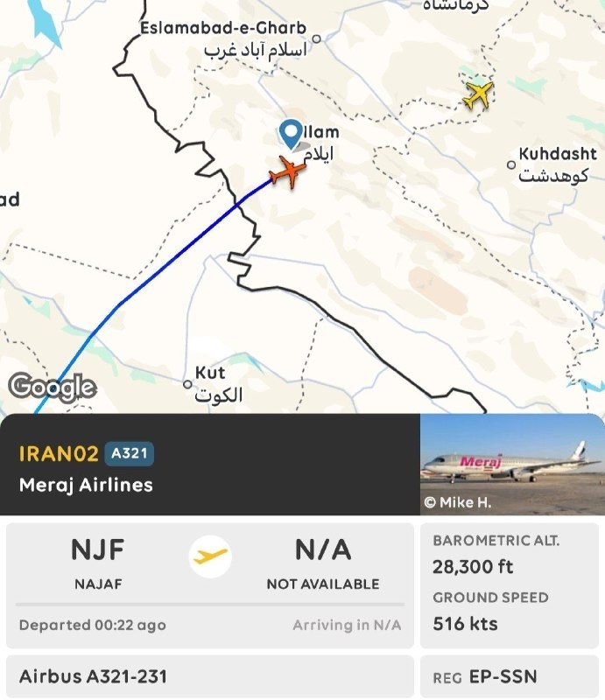Tap the Ground Speed 516 kts value
605x700 pixels.
[465, 624]
